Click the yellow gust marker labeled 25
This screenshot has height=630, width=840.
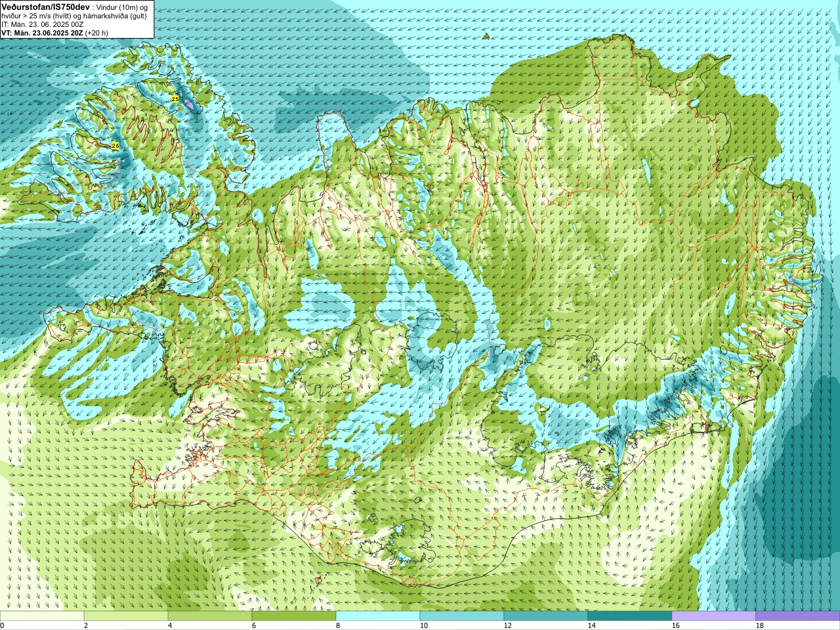(175, 98)
